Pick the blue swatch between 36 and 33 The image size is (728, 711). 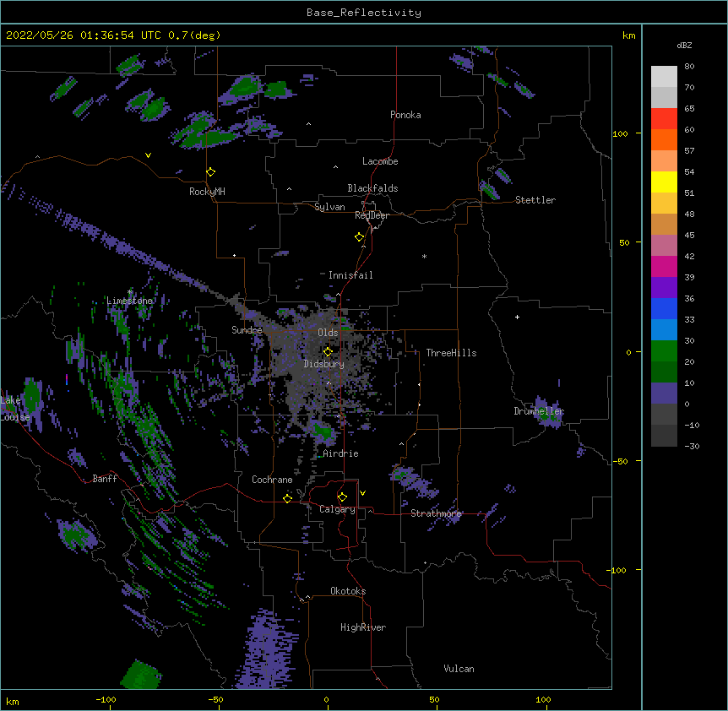pyautogui.click(x=664, y=308)
